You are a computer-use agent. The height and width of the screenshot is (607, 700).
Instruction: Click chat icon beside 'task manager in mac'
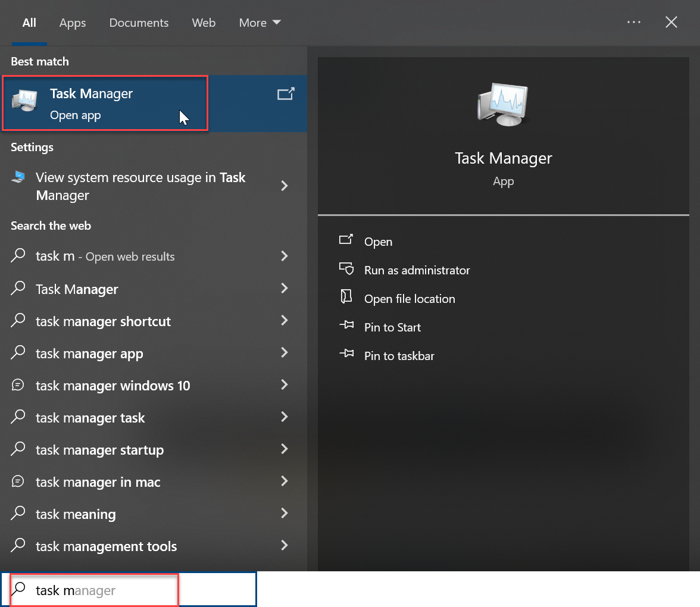pos(18,481)
